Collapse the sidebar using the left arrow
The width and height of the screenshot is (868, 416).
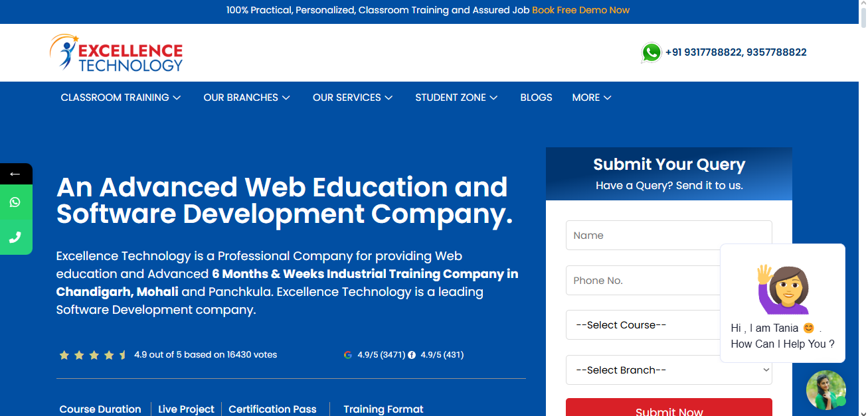pyautogui.click(x=15, y=174)
